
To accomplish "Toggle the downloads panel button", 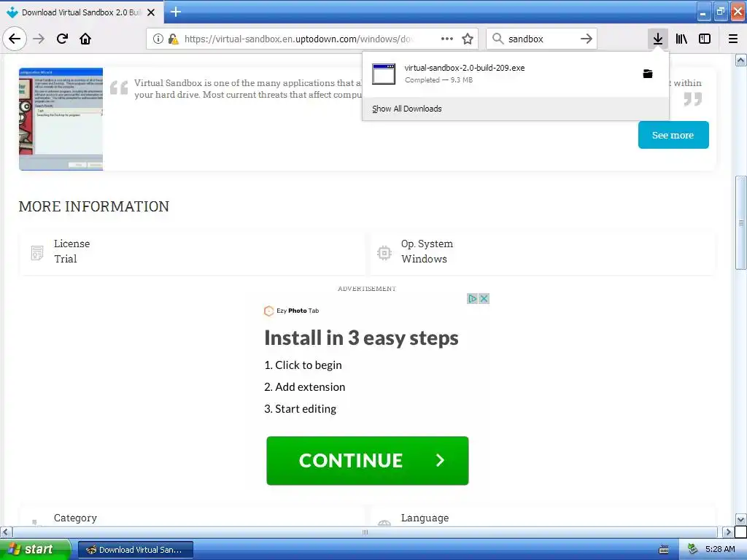I will [657, 39].
